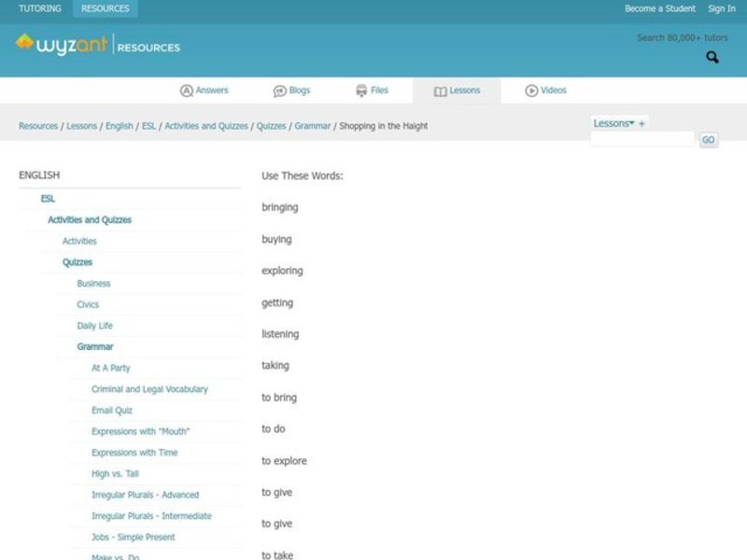Open the Email Quiz lesson

pyautogui.click(x=111, y=410)
